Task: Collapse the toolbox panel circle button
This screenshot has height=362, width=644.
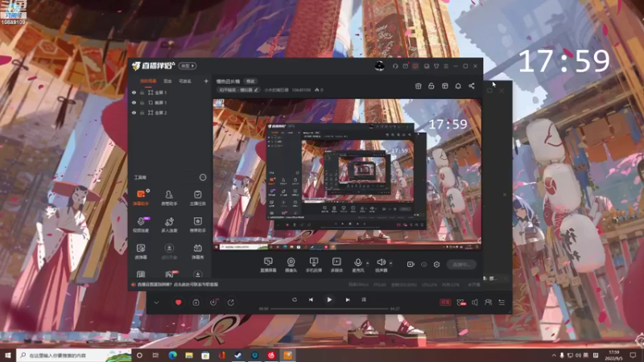Action: click(203, 177)
